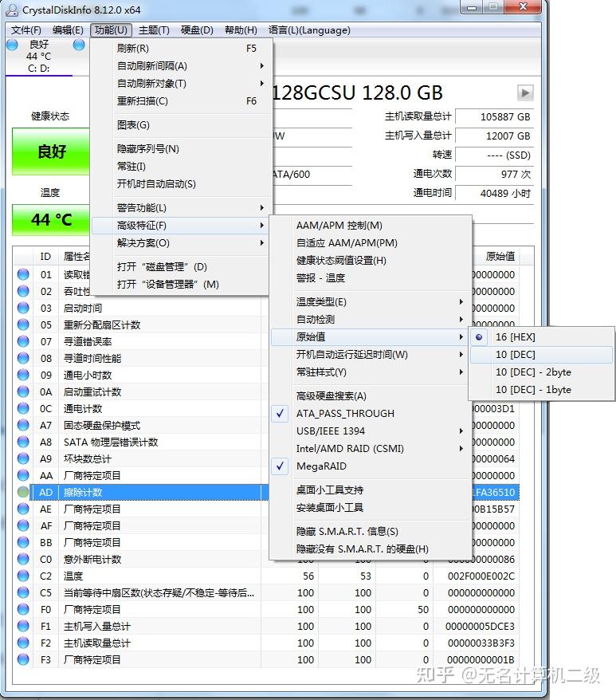Open the 文件(F) menu

point(26,30)
